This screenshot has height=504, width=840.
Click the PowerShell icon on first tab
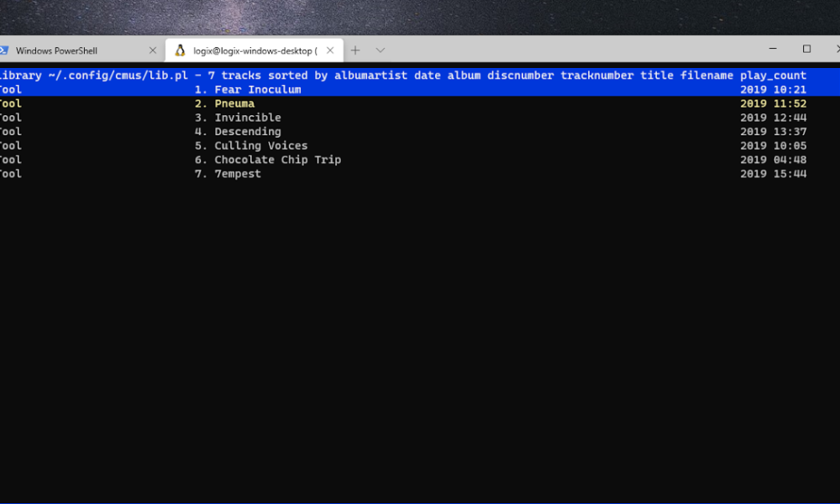pos(3,50)
